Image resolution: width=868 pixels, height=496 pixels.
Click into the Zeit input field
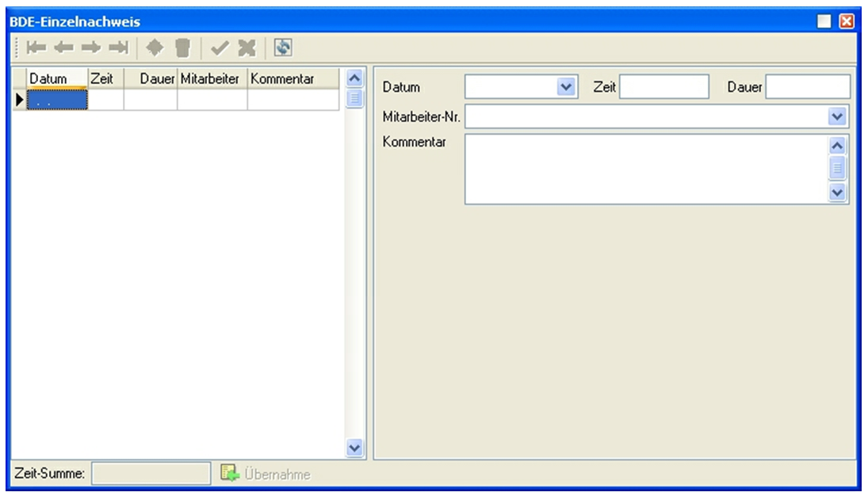(x=663, y=87)
